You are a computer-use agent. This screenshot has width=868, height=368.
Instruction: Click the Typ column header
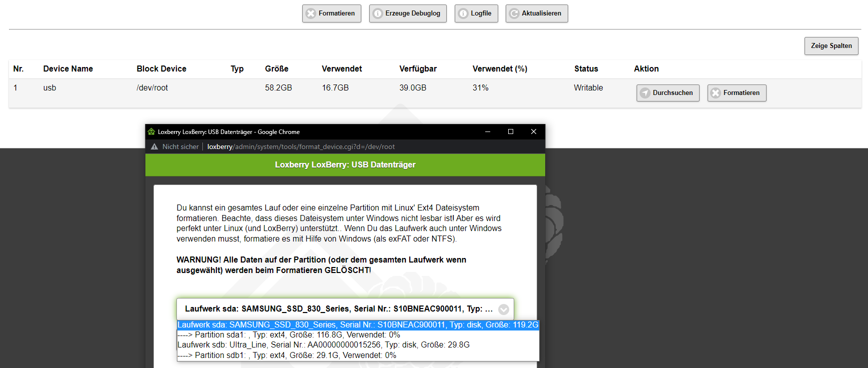[x=237, y=69]
